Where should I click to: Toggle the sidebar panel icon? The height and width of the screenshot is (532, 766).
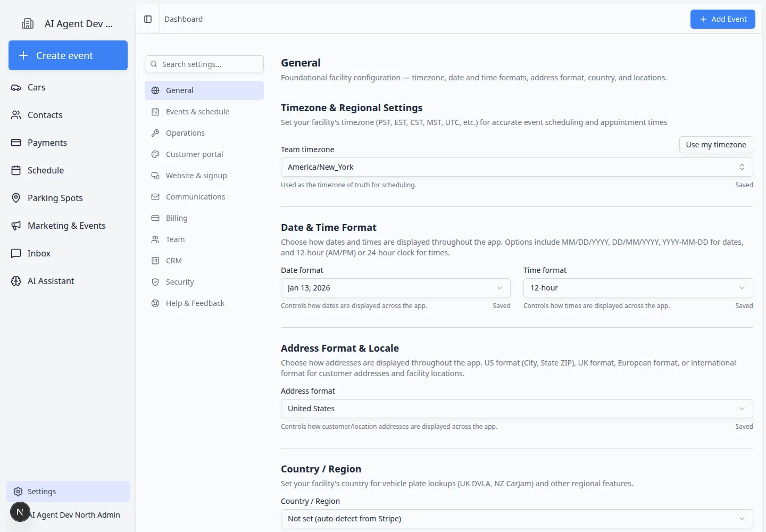[x=148, y=19]
